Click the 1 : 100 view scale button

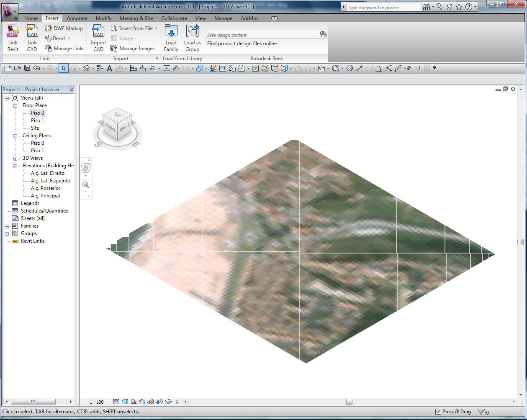[97, 402]
